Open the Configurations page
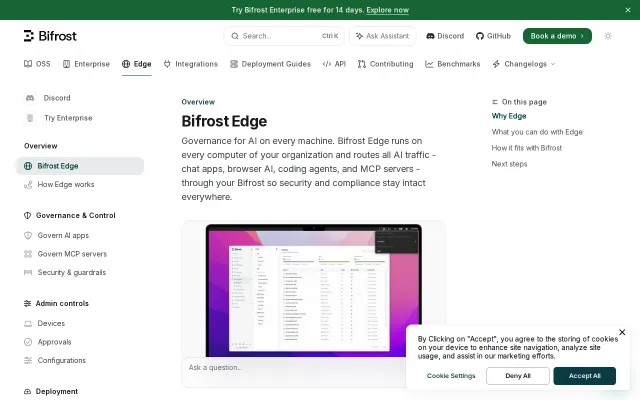Image resolution: width=640 pixels, height=400 pixels. click(62, 360)
